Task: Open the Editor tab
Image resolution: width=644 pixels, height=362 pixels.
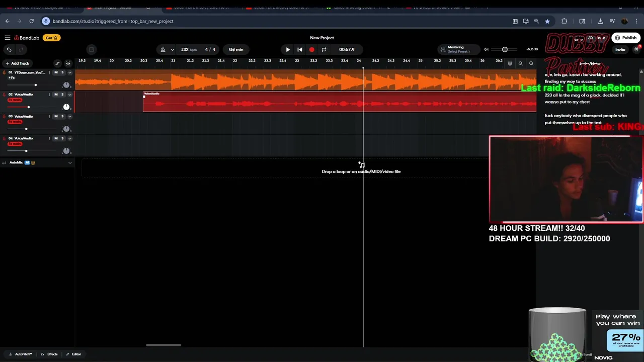Action: [x=73, y=354]
